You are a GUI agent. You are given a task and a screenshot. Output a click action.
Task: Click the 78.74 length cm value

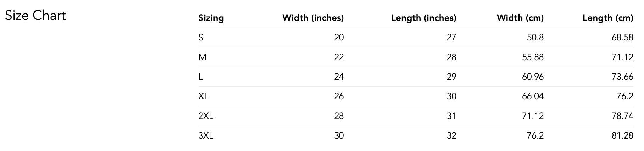(622, 116)
